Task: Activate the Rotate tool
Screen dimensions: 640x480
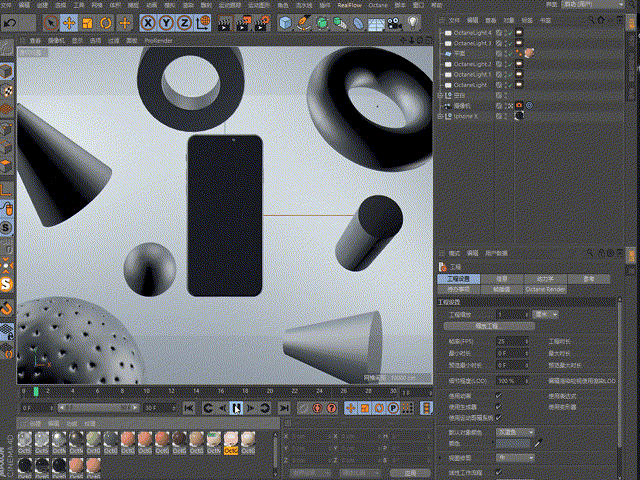Action: coord(106,23)
